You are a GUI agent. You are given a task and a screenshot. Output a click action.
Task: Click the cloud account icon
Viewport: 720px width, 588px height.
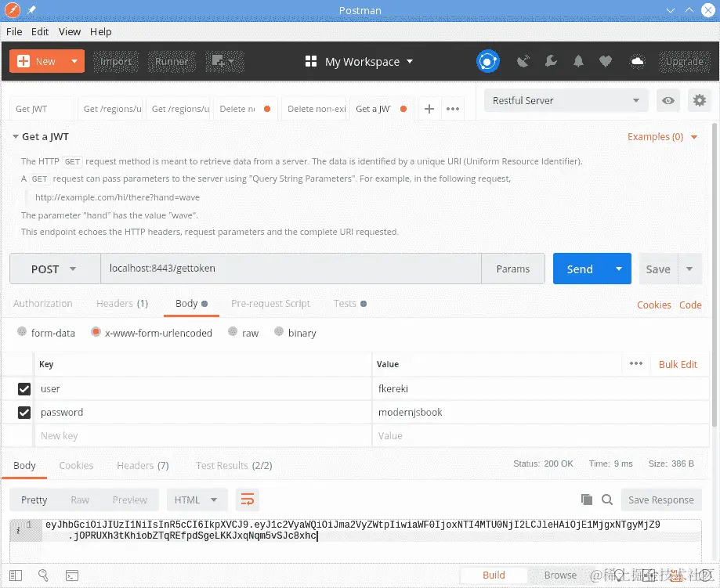[x=638, y=61]
